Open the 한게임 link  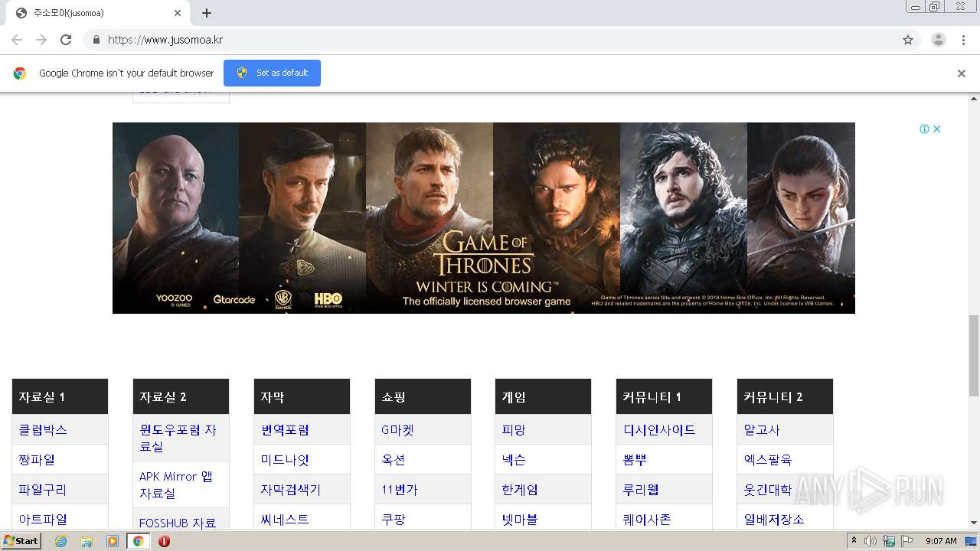pyautogui.click(x=520, y=490)
